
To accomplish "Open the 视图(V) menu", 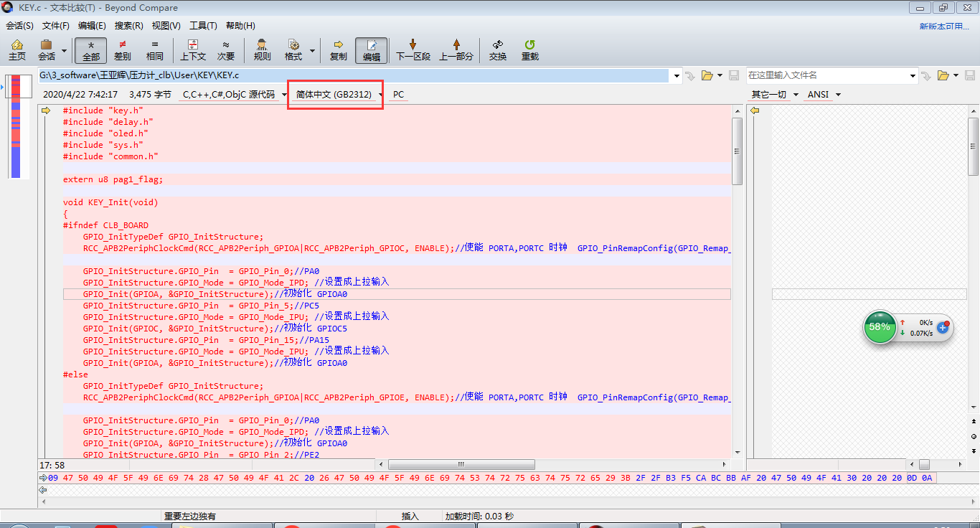I will point(166,25).
